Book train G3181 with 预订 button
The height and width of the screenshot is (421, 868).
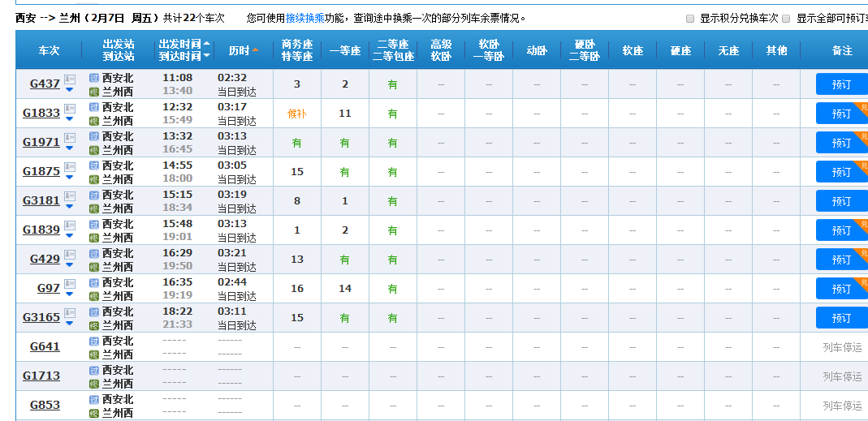pyautogui.click(x=841, y=201)
